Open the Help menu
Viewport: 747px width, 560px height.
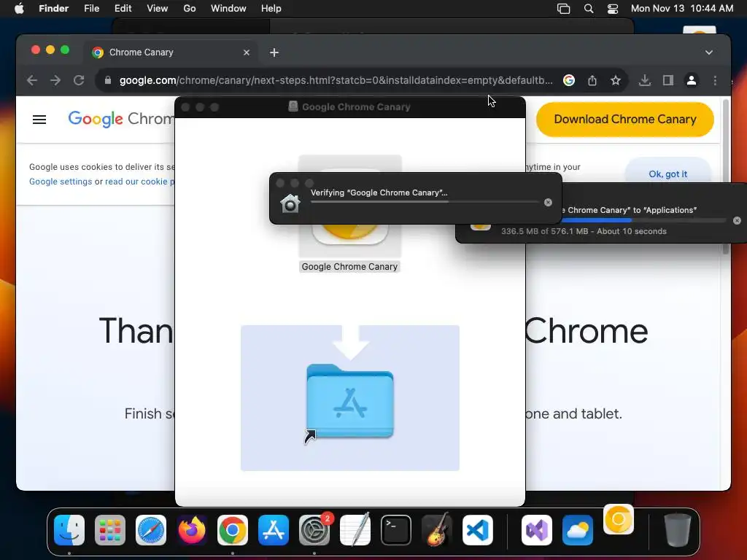[271, 9]
